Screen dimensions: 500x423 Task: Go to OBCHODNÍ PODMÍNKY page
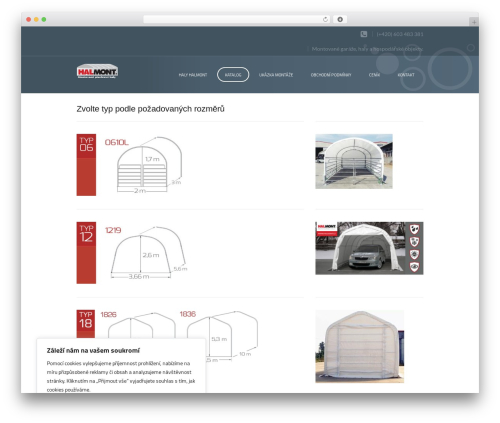click(x=331, y=75)
